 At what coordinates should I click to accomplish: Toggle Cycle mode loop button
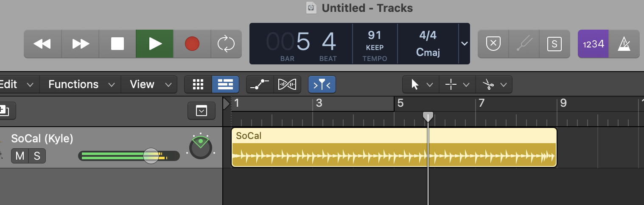click(x=226, y=44)
